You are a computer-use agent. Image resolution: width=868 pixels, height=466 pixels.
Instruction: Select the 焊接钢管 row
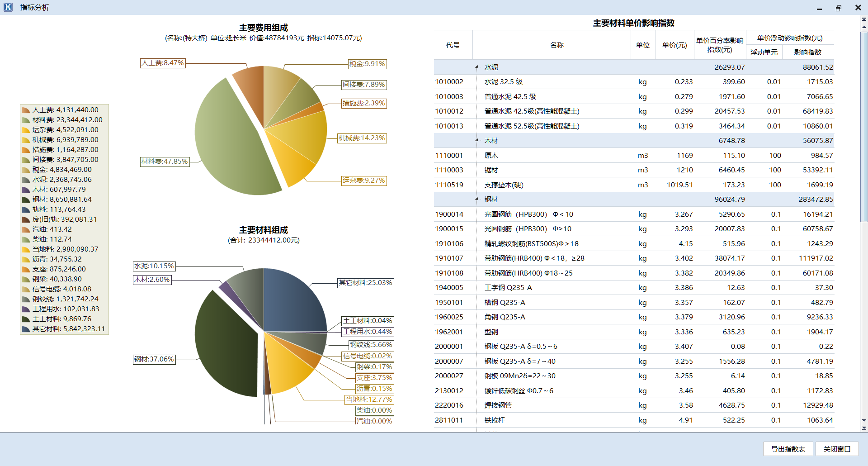634,405
